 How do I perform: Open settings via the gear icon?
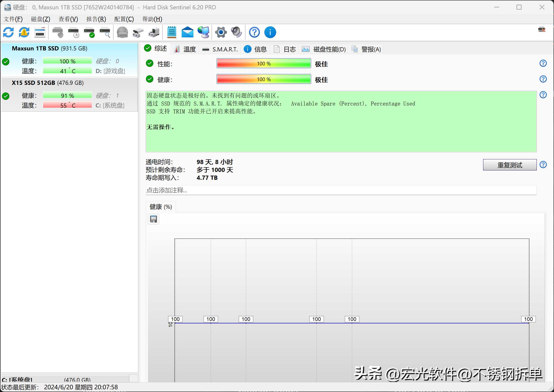click(221, 32)
